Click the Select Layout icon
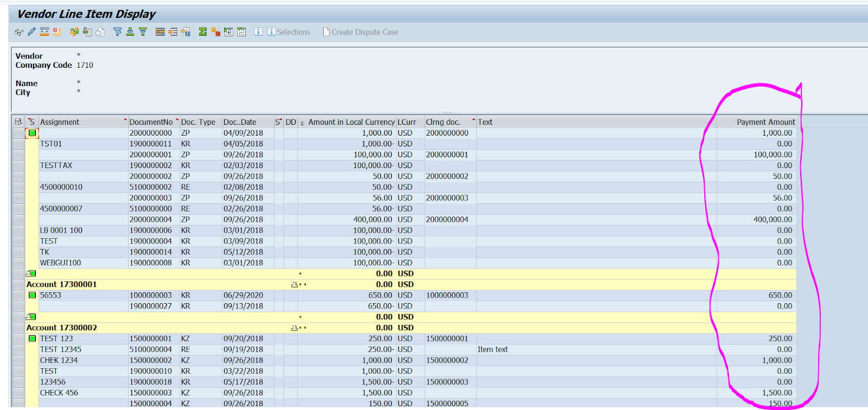 [x=173, y=32]
